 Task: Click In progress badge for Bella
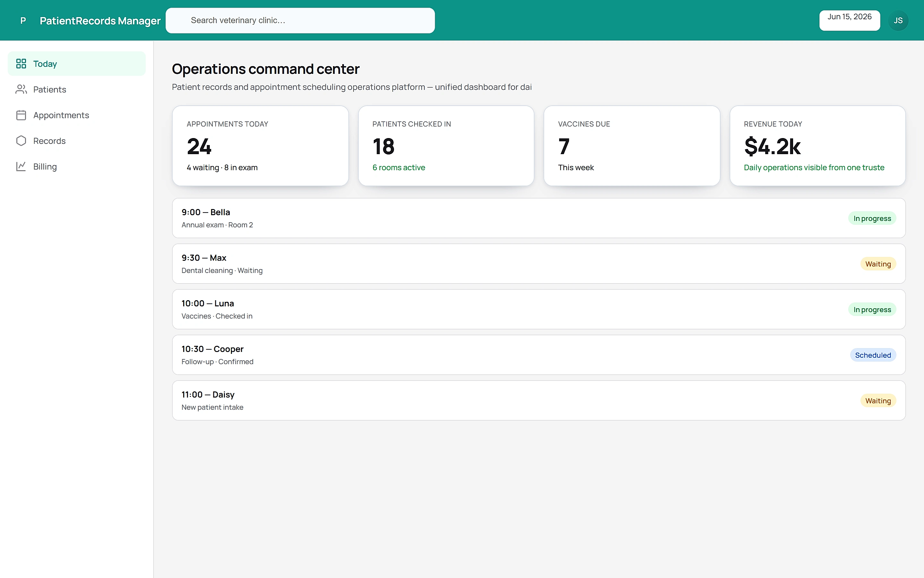872,218
